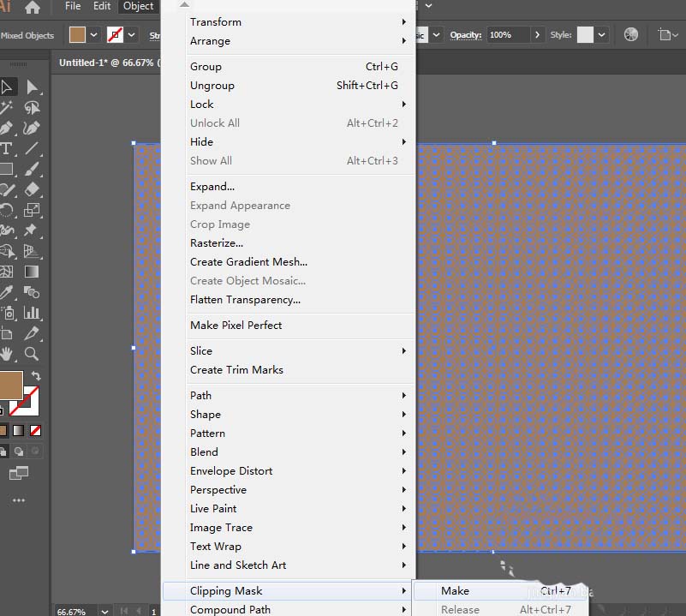Select the Line Segment tool
The image size is (686, 616).
[x=32, y=148]
